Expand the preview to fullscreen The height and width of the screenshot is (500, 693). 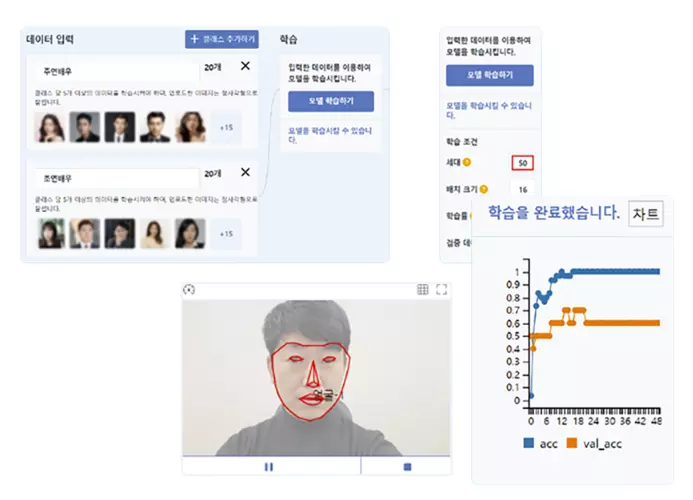click(x=442, y=290)
